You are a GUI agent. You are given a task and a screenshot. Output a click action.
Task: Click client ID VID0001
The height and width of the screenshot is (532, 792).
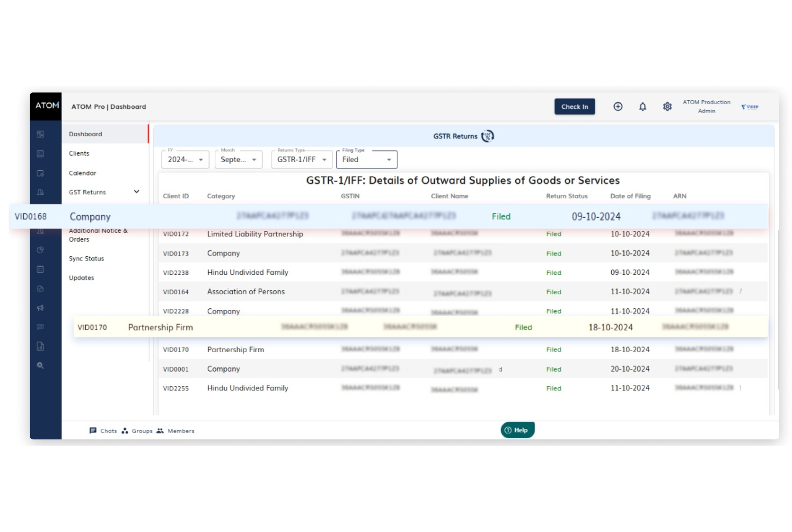click(176, 369)
